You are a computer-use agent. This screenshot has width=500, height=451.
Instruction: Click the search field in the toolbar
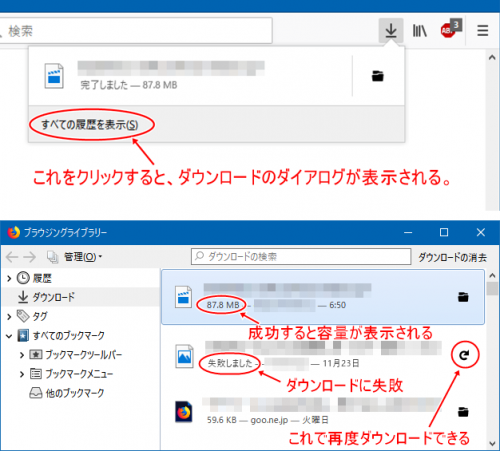pos(135,31)
